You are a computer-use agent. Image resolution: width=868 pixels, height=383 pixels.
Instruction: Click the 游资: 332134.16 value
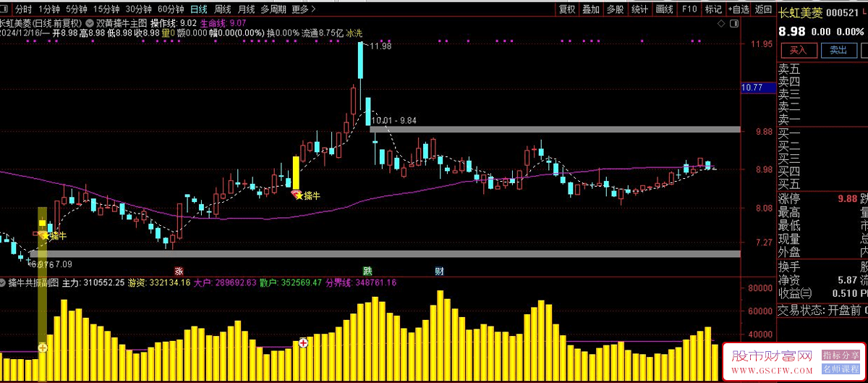pyautogui.click(x=159, y=282)
